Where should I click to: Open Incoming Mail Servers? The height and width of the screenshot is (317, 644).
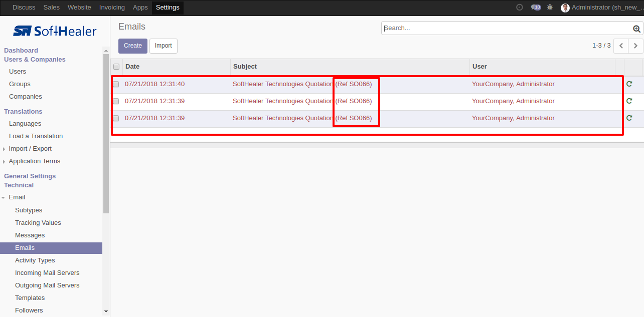tap(47, 273)
